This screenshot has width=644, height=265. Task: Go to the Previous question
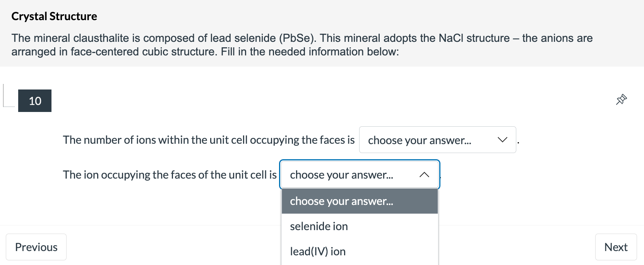click(36, 247)
